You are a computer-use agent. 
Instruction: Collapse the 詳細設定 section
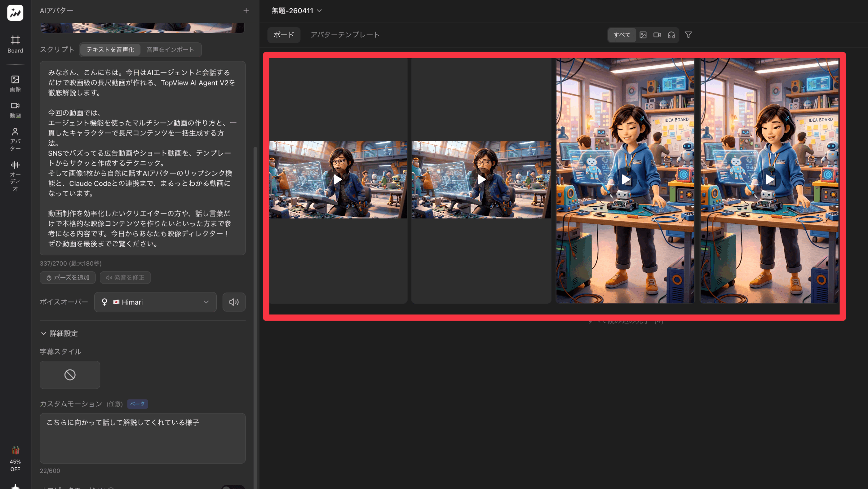pyautogui.click(x=59, y=333)
